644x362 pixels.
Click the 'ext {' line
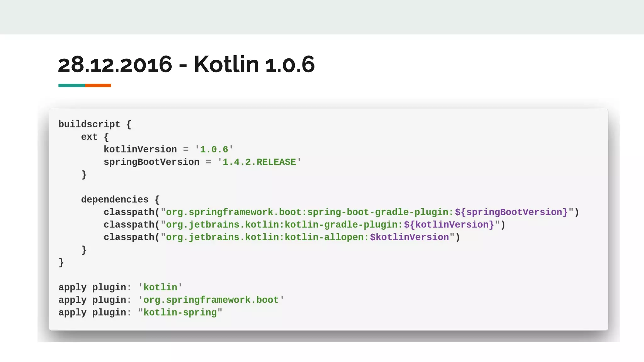[x=95, y=137]
